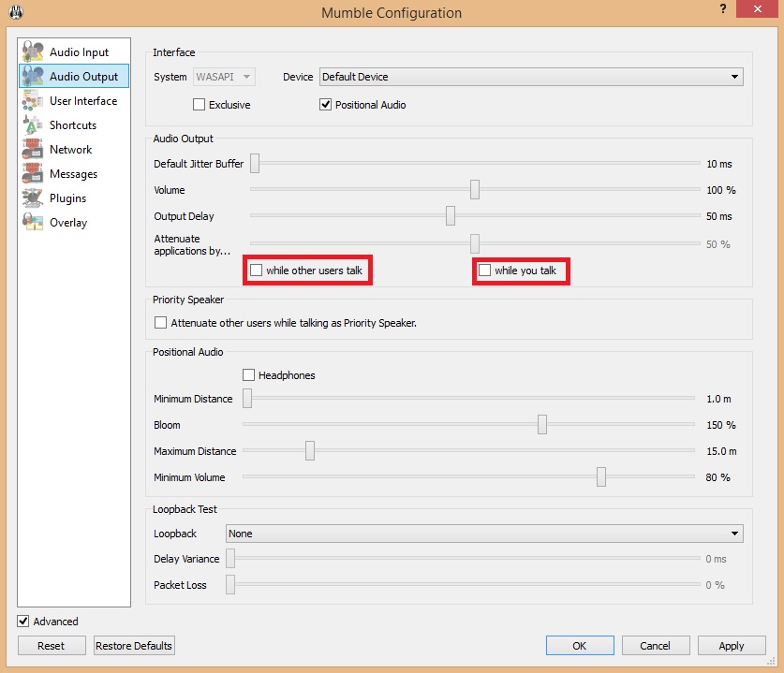The height and width of the screenshot is (673, 784).
Task: Click the Cancel button
Action: pyautogui.click(x=656, y=646)
